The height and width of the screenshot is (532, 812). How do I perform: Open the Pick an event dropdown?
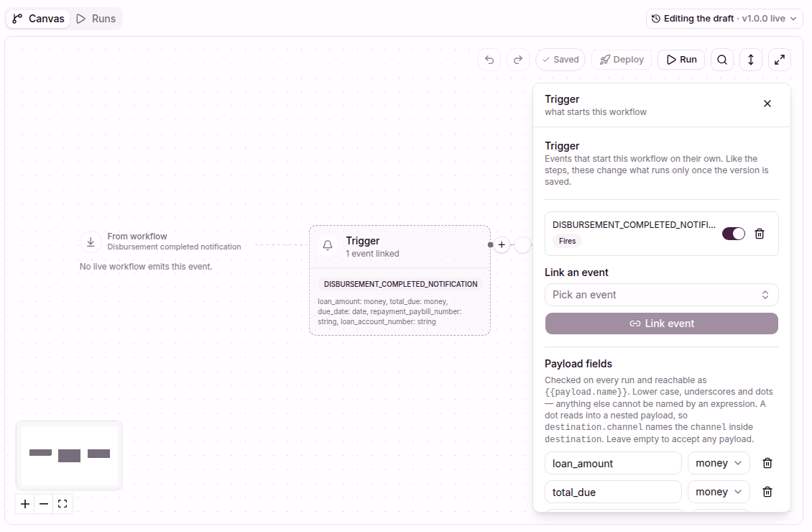tap(661, 295)
